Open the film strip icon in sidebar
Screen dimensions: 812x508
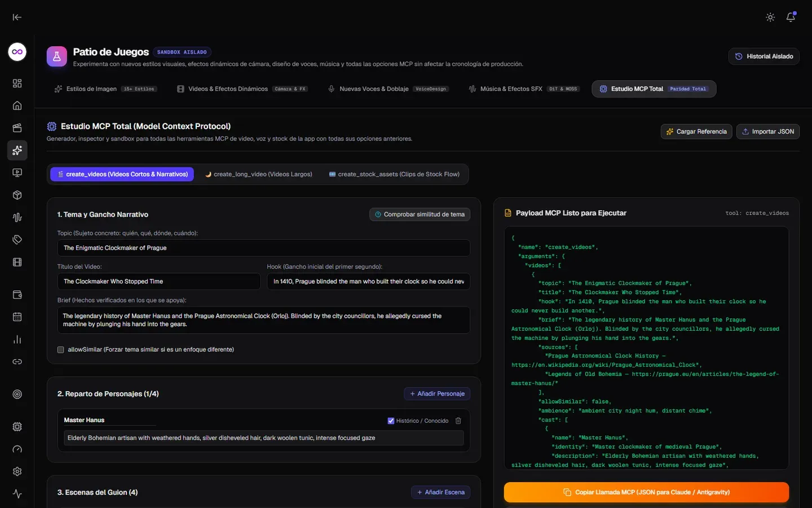17,262
